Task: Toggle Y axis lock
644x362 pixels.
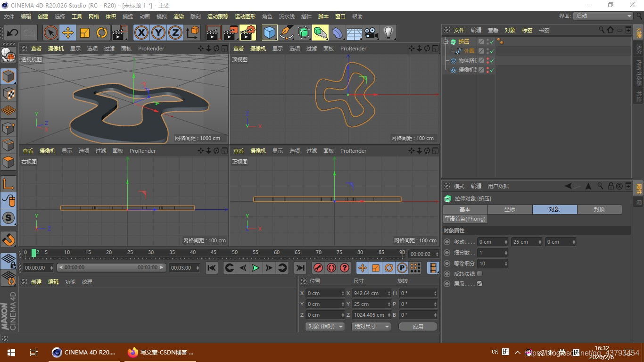Action: [x=158, y=33]
